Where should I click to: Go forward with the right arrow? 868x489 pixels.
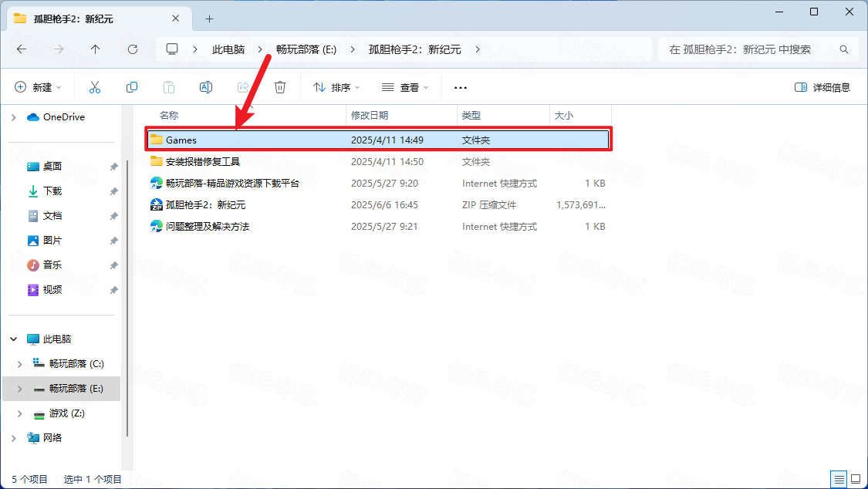coord(58,49)
